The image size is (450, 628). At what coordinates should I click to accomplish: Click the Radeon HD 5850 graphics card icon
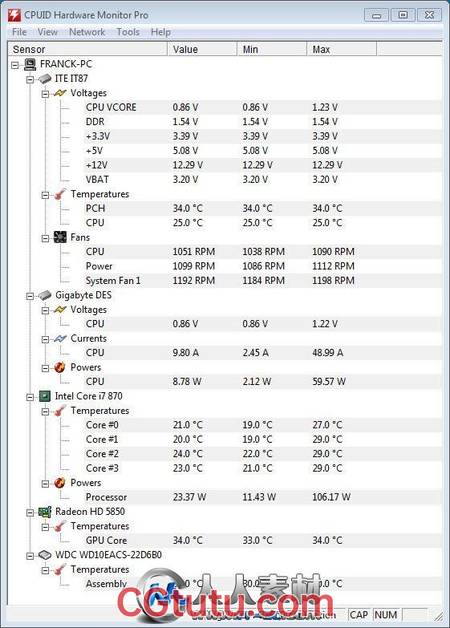45,512
